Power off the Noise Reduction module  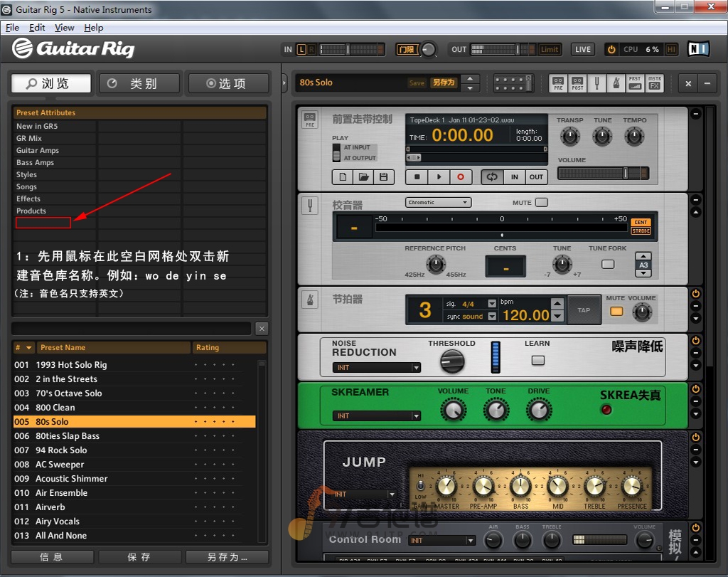[x=695, y=341]
